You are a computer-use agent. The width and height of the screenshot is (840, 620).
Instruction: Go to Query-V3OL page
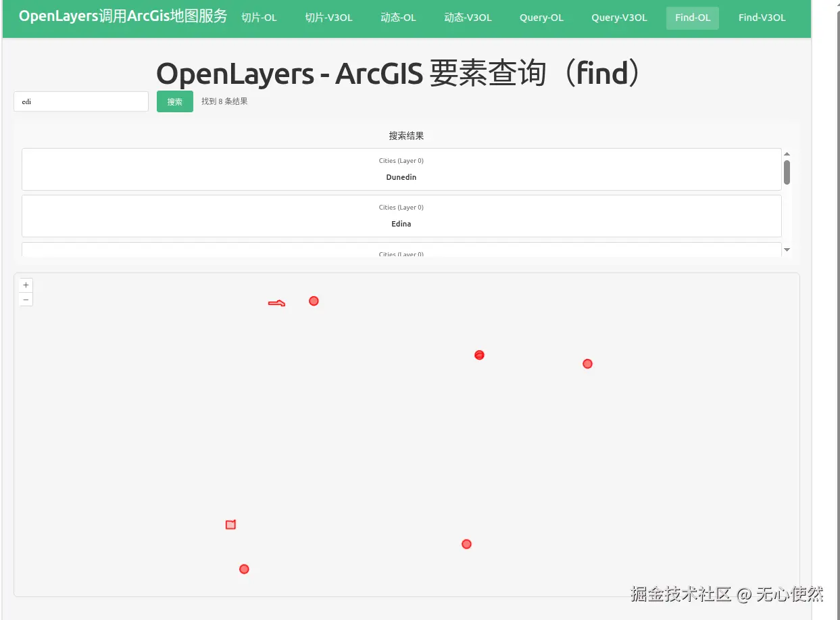point(619,18)
